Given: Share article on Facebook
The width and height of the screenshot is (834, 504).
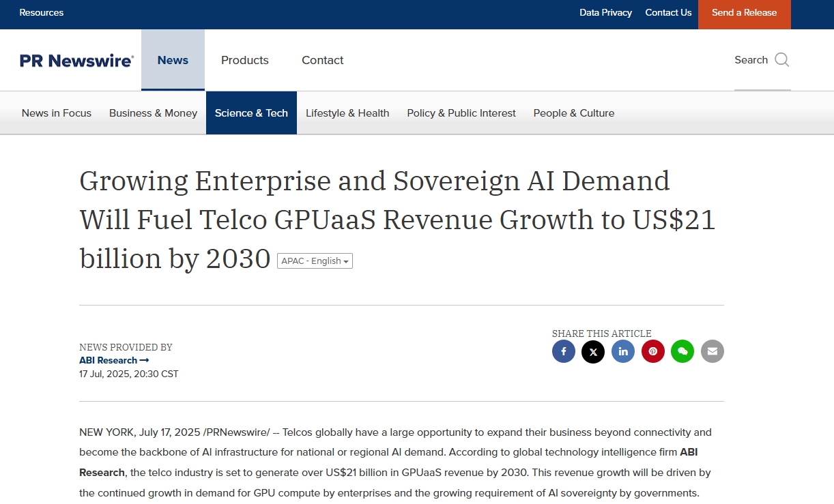Looking at the screenshot, I should click(x=564, y=351).
